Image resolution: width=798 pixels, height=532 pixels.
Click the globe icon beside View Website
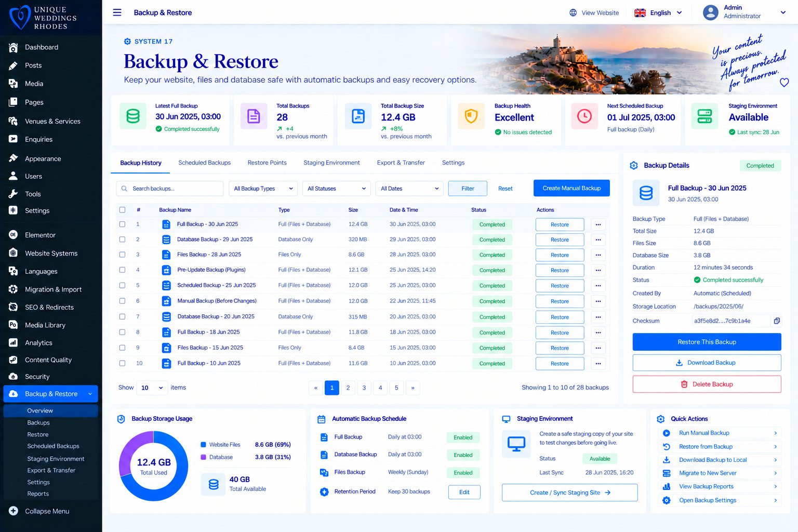click(573, 12)
